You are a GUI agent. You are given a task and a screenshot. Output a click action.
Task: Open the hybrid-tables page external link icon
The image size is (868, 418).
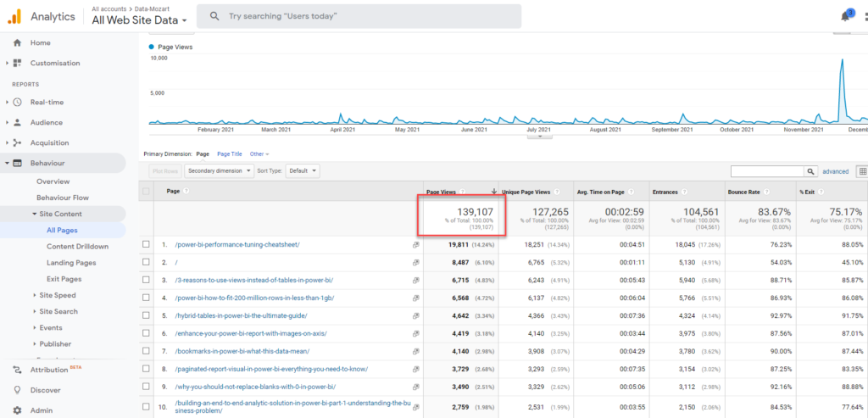point(415,315)
